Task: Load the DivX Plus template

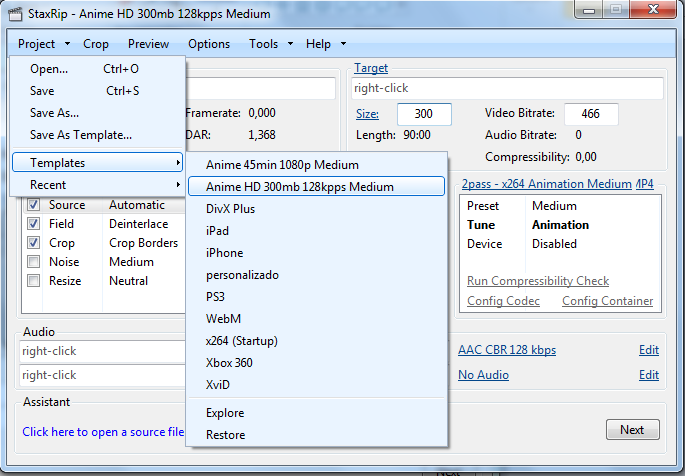Action: (x=316, y=209)
